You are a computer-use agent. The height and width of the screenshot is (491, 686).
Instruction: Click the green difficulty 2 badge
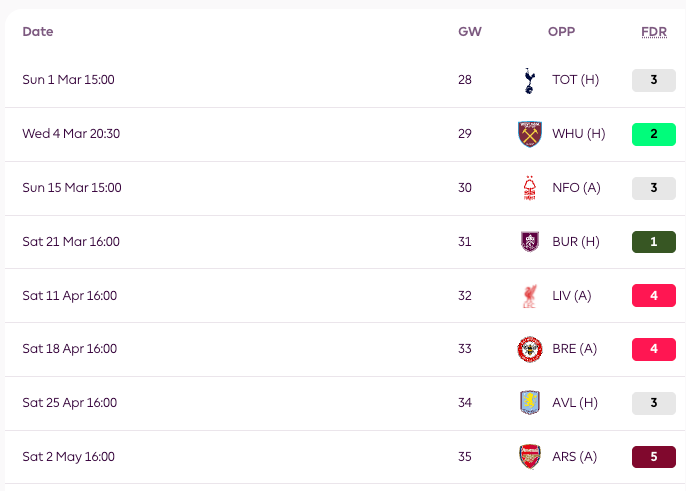pos(654,134)
